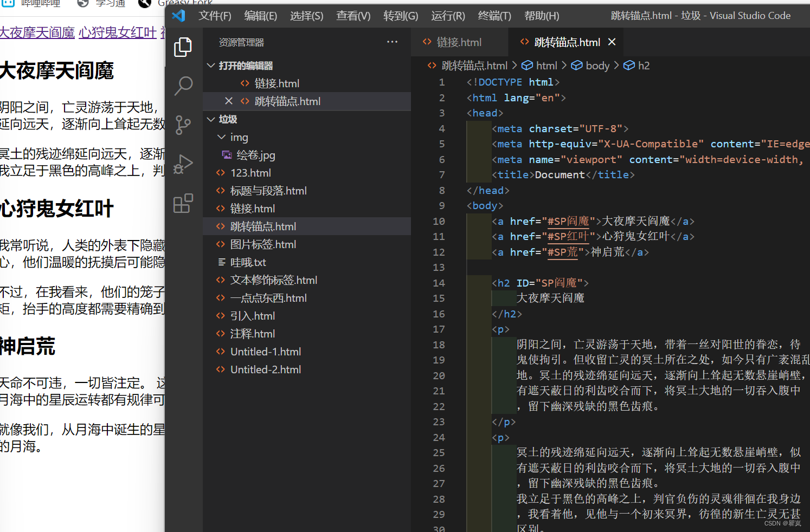
Task: Open 一点点东西.html file
Action: pyautogui.click(x=307, y=298)
